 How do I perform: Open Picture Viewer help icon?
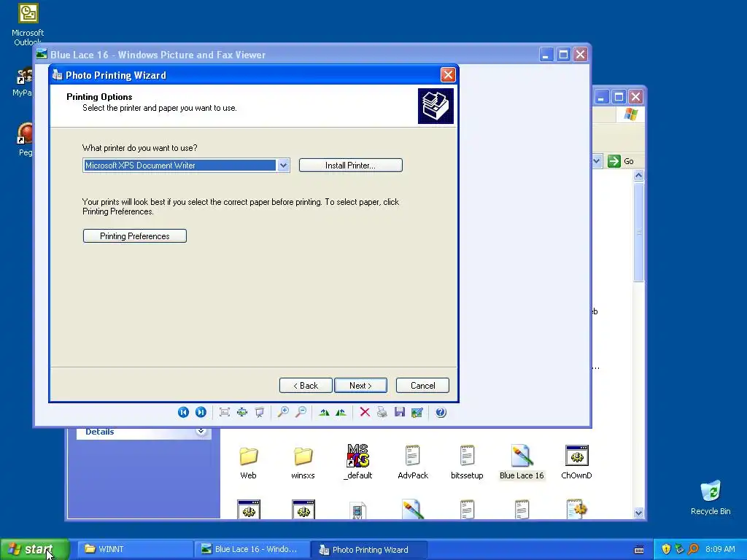click(441, 413)
